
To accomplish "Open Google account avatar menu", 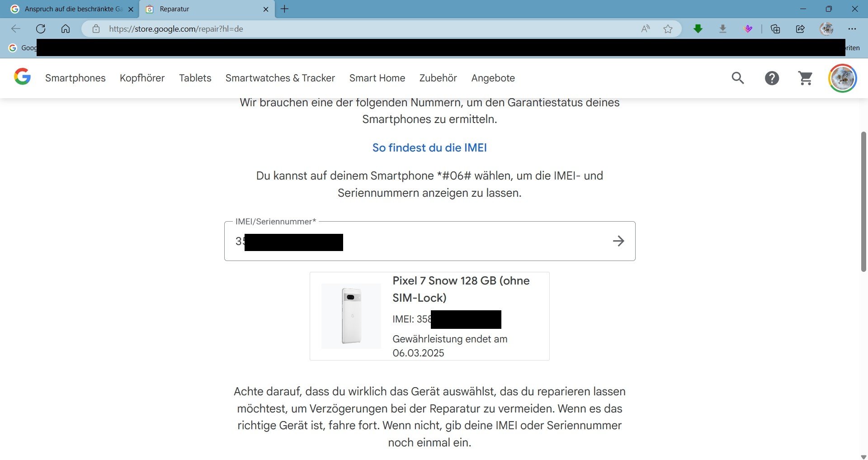I will tap(842, 78).
